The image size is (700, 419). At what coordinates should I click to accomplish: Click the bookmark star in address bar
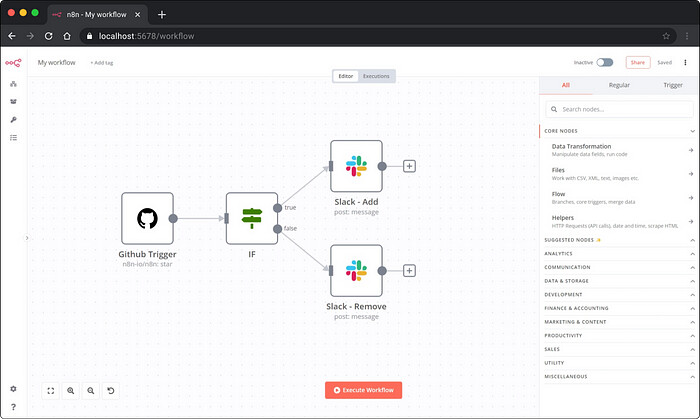[666, 36]
